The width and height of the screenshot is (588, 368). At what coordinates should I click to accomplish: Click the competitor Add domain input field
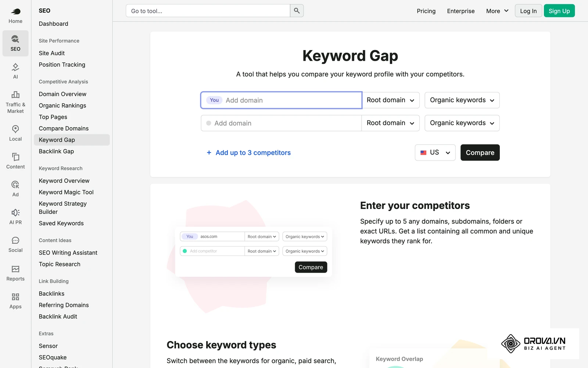click(282, 123)
